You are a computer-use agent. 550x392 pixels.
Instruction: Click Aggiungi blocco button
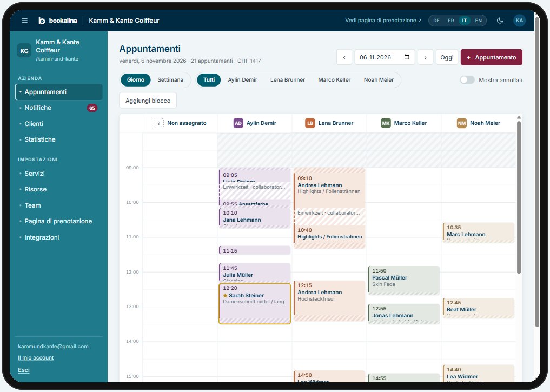[148, 101]
